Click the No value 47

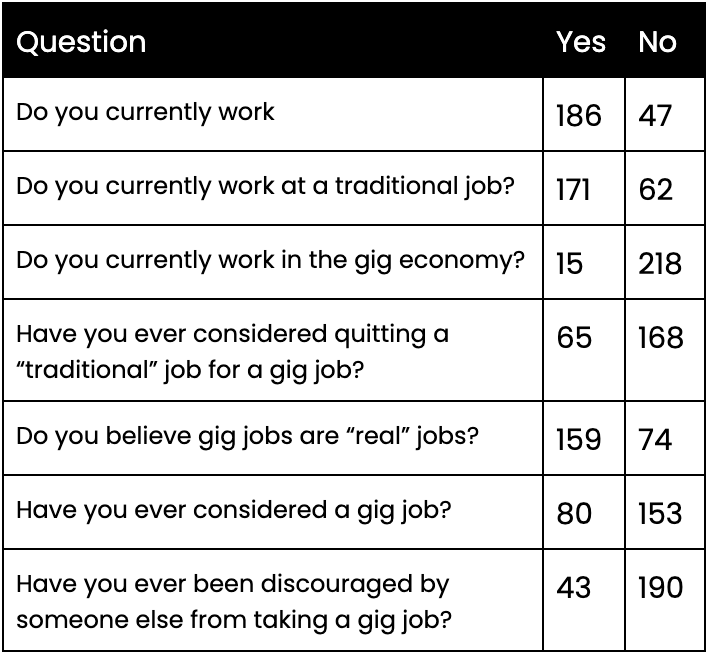pyautogui.click(x=655, y=115)
